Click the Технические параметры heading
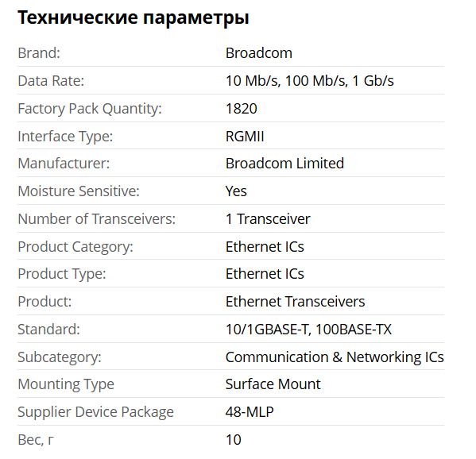The image size is (476, 459). pyautogui.click(x=134, y=17)
